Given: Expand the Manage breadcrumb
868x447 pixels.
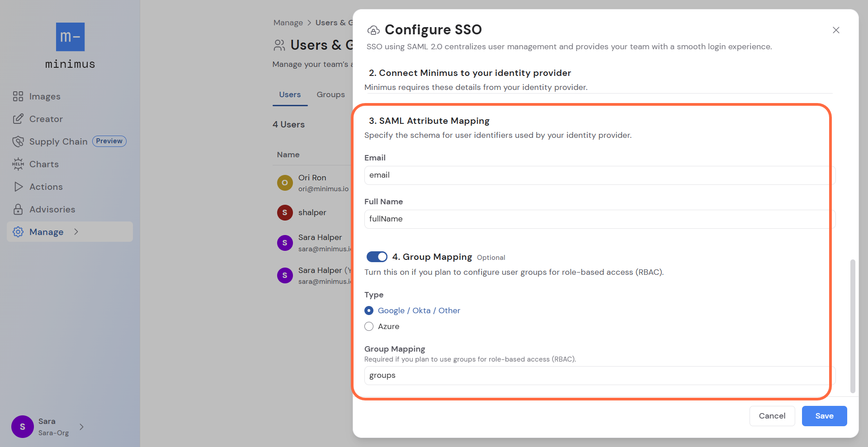Looking at the screenshot, I should pos(288,23).
